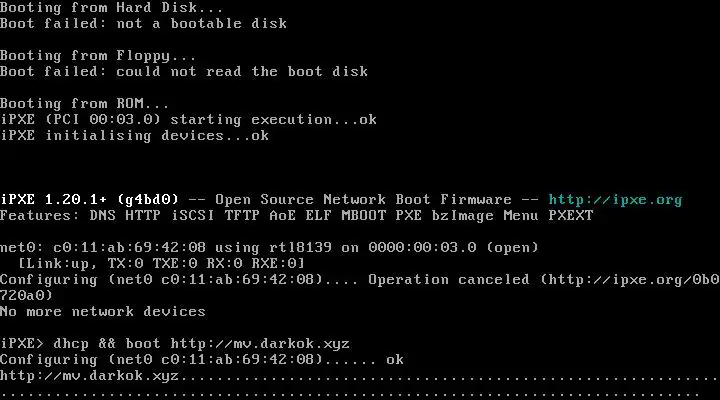Click the "iPXE initialising devices...ok" line
The image size is (720, 400).
click(134, 135)
